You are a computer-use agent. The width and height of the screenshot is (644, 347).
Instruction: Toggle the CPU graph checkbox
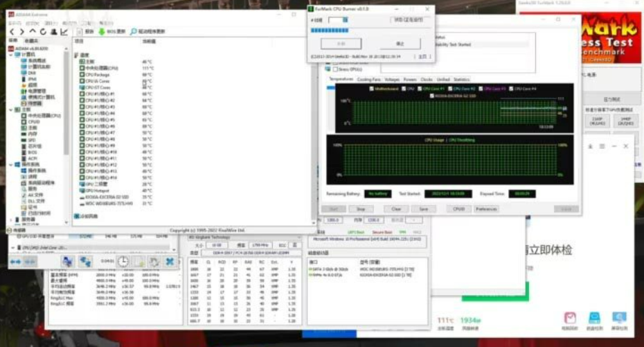(404, 89)
